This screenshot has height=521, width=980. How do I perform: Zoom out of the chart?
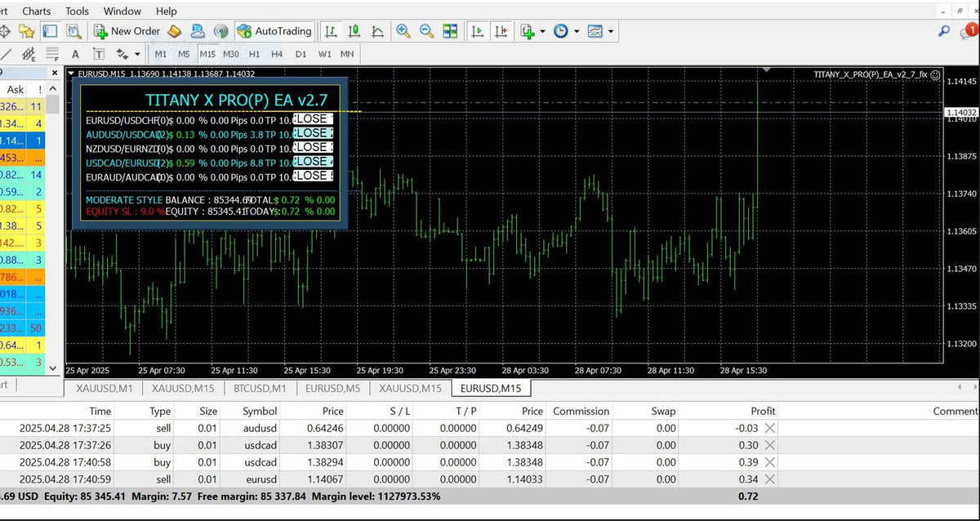pos(426,31)
